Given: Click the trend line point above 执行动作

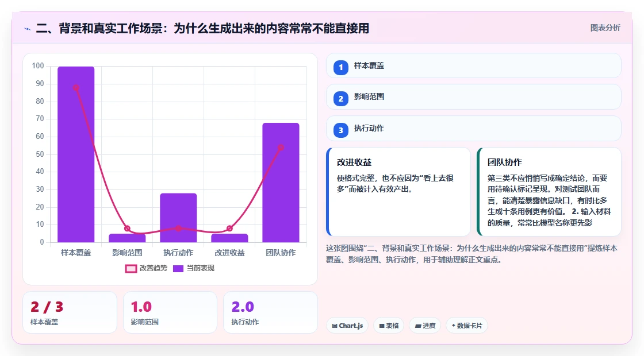Looking at the screenshot, I should 178,229.
